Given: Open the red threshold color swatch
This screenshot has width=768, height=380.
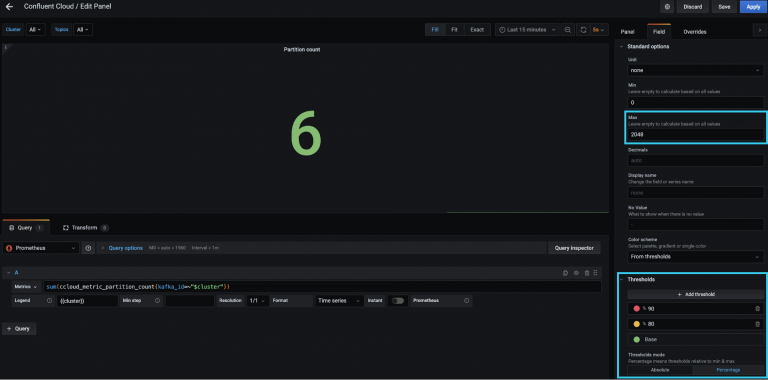Looking at the screenshot, I should [637, 309].
